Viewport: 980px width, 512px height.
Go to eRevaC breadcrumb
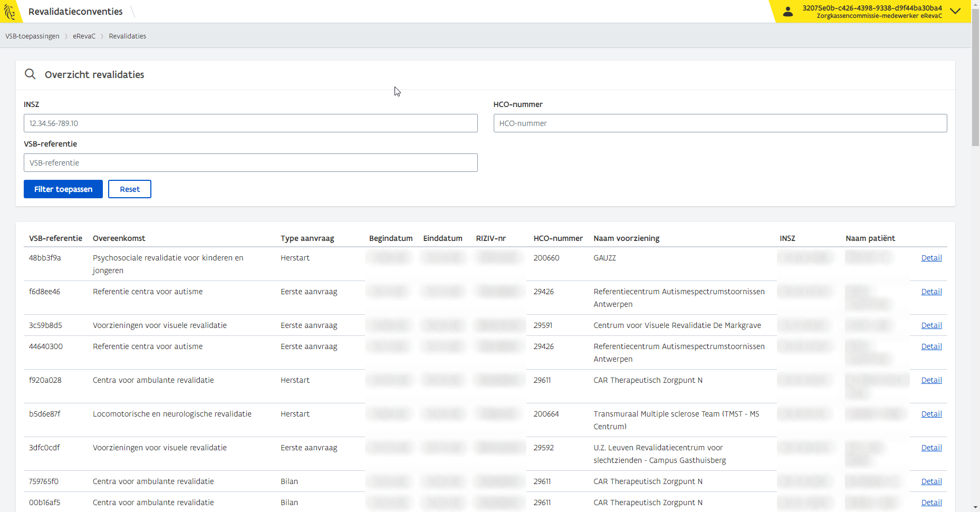click(x=84, y=36)
